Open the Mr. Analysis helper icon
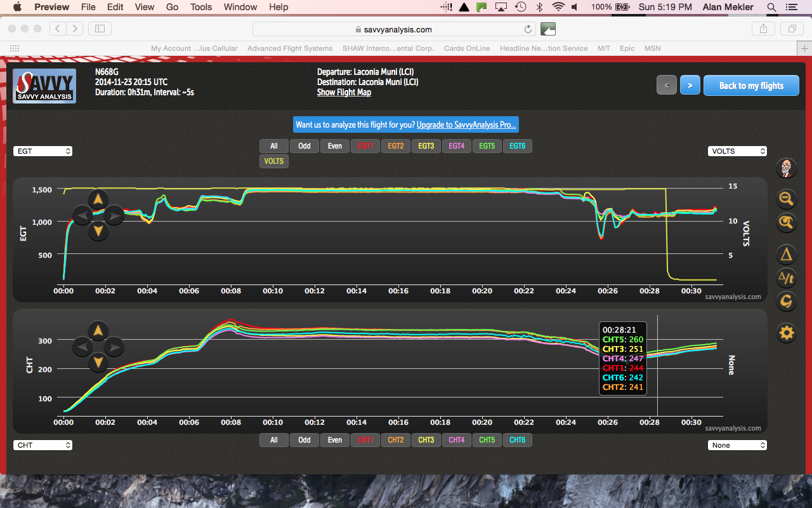The image size is (812, 508). tap(786, 168)
